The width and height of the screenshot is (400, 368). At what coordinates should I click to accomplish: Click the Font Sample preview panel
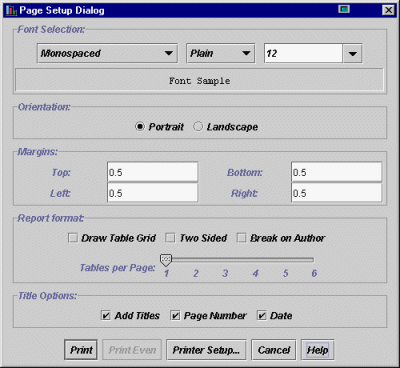coord(199,80)
